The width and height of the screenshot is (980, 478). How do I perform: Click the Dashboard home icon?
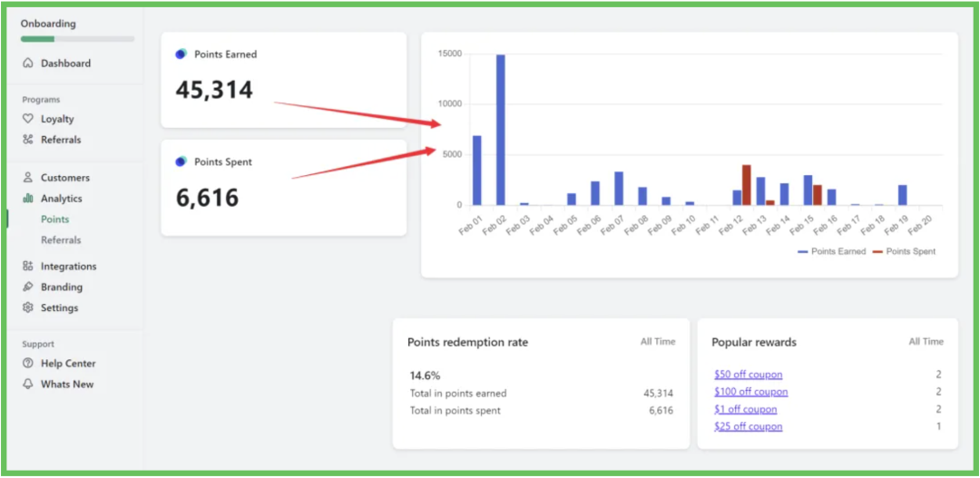tap(28, 63)
